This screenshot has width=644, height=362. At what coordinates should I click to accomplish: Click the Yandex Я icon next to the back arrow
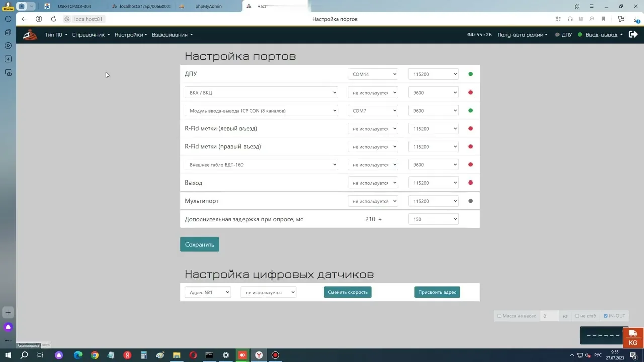[x=39, y=19]
